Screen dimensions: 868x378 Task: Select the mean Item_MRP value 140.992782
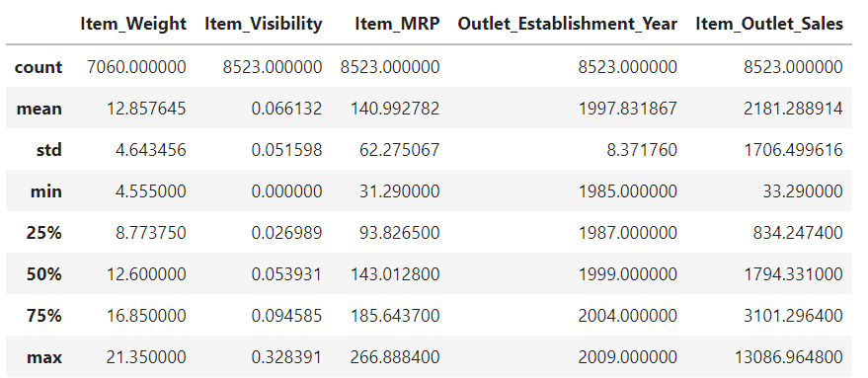coord(395,109)
